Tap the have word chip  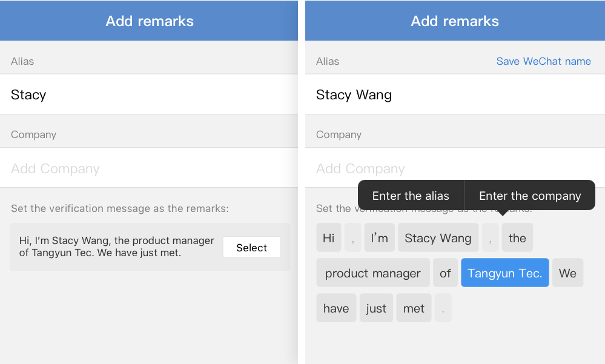(x=336, y=308)
